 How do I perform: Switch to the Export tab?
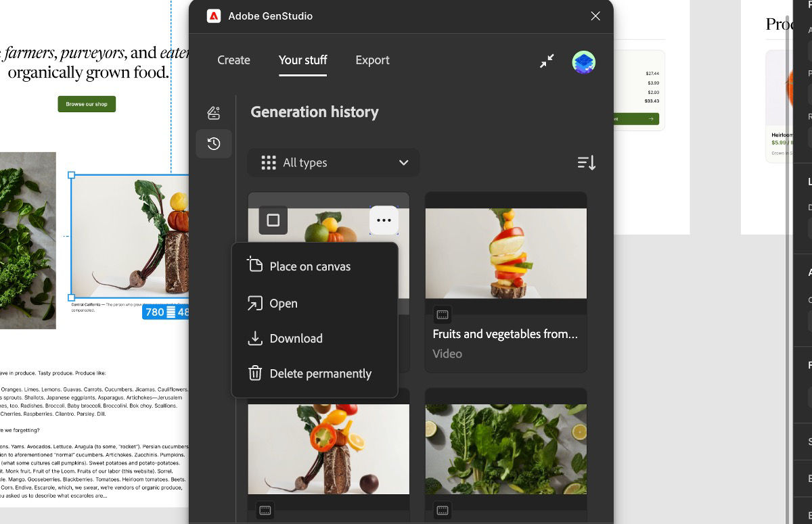coord(372,60)
